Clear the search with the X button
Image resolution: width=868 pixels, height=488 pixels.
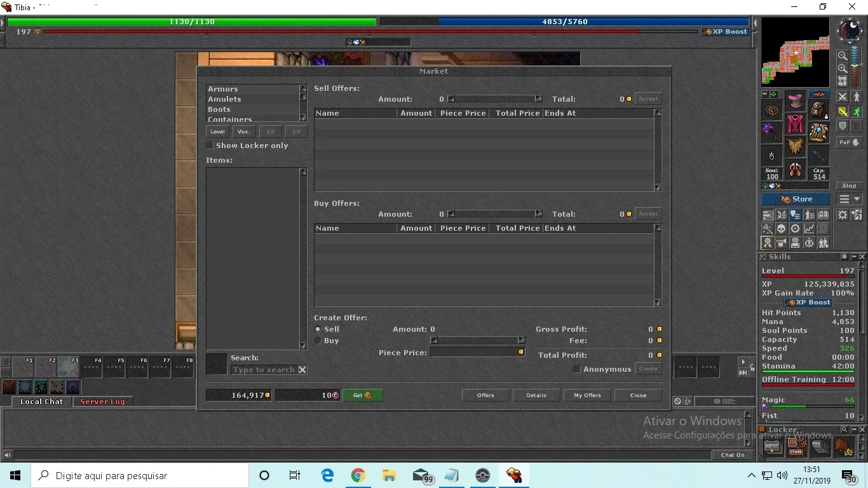[x=302, y=370]
